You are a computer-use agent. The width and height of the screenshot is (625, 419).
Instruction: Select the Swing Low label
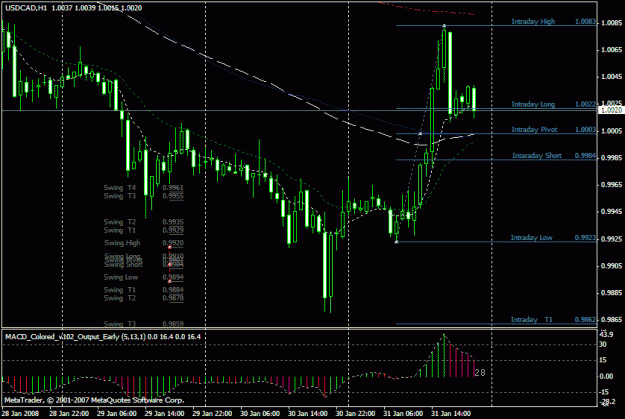point(121,277)
